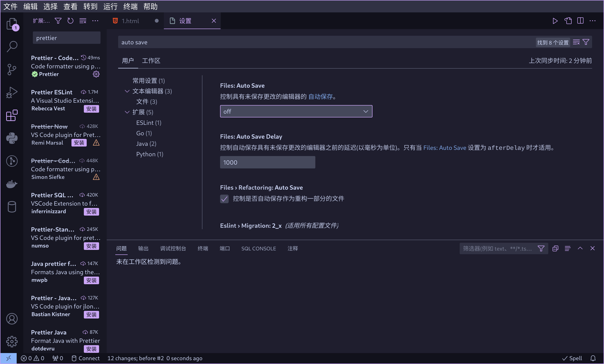Open Run and Debug view
The image size is (604, 364).
[11, 92]
